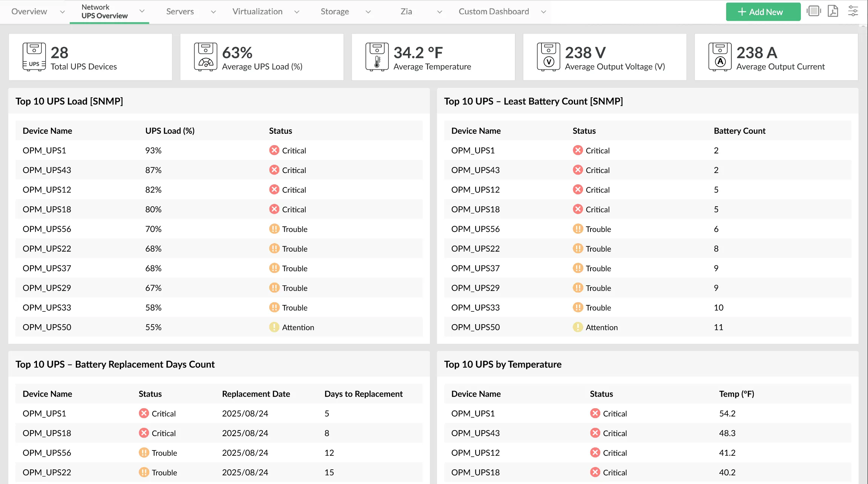Screen dimensions: 868x484
Task: Click the ampere icon on Average Output Current card
Action: click(x=720, y=57)
